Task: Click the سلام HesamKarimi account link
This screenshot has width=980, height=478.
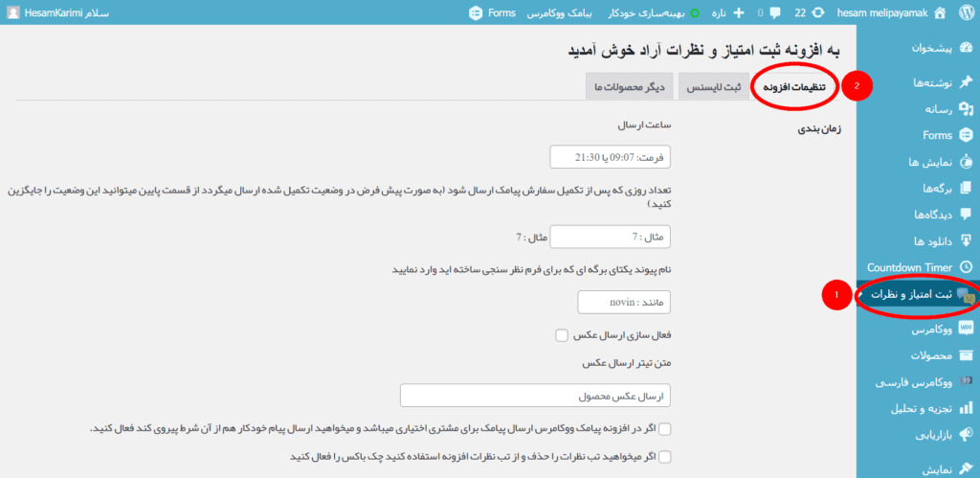Action: [x=67, y=12]
